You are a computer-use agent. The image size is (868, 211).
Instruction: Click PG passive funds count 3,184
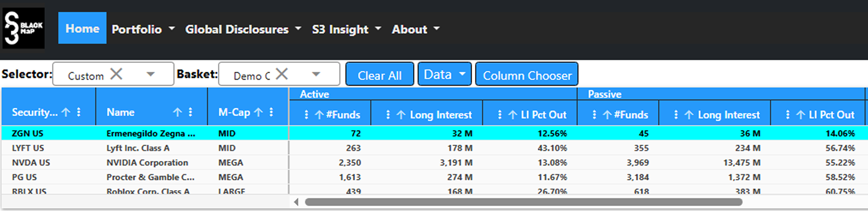coord(638,177)
